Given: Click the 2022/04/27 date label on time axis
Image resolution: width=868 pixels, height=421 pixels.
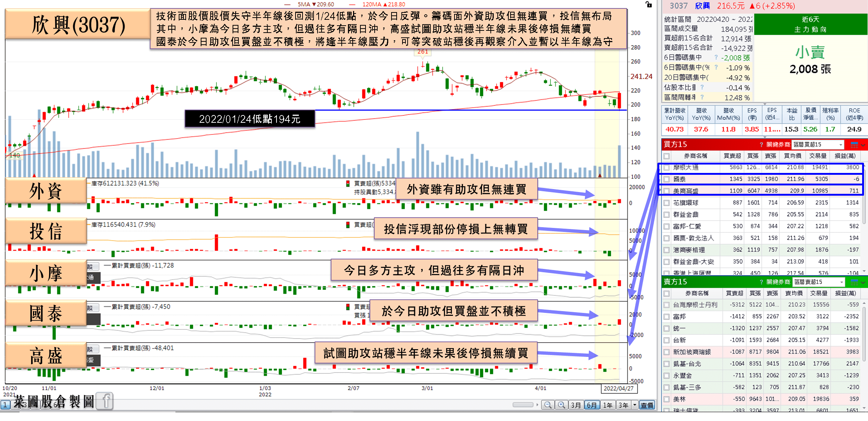Looking at the screenshot, I should [x=619, y=388].
